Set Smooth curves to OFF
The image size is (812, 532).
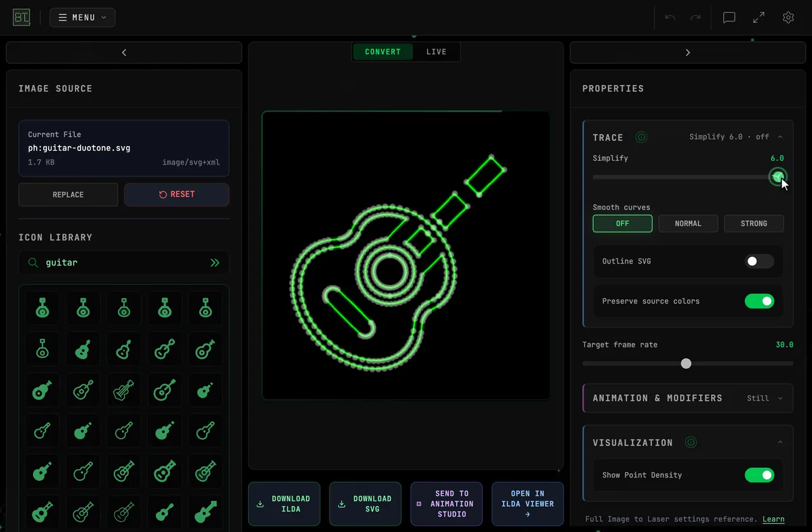coord(622,223)
